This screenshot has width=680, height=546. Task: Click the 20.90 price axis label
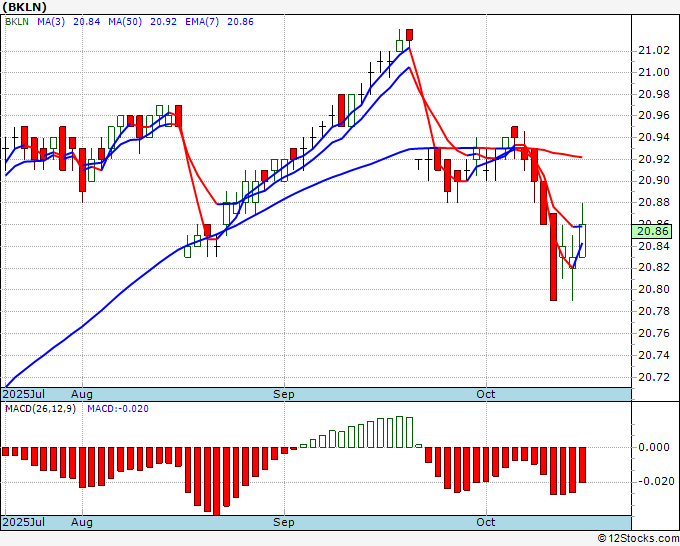tap(654, 181)
